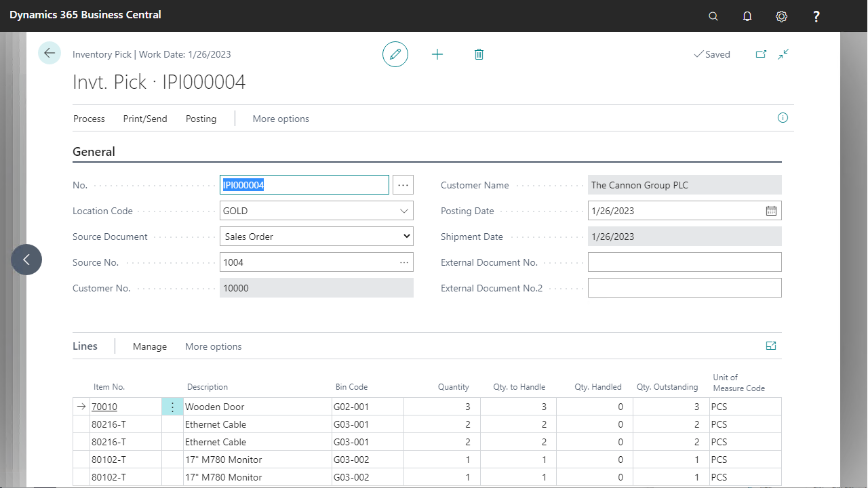Click the External Document No.2 field

point(684,288)
